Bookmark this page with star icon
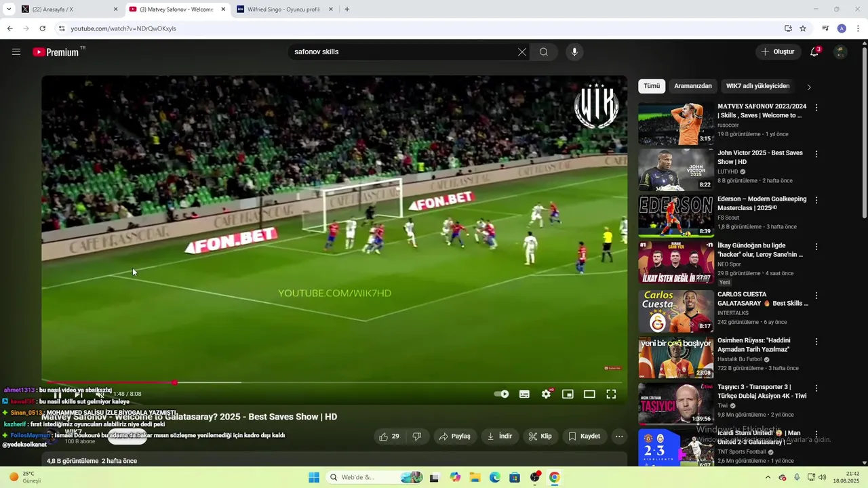The width and height of the screenshot is (868, 488). [803, 28]
